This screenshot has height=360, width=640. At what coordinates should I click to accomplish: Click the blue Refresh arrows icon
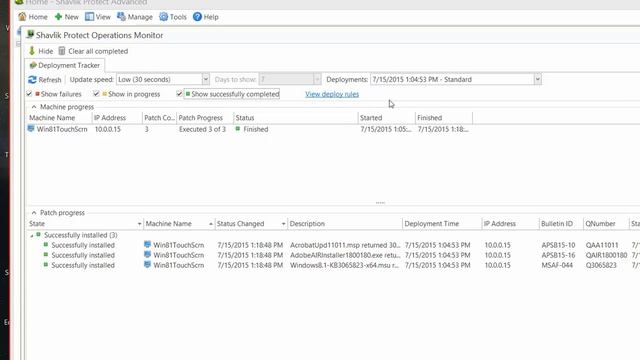(32, 80)
